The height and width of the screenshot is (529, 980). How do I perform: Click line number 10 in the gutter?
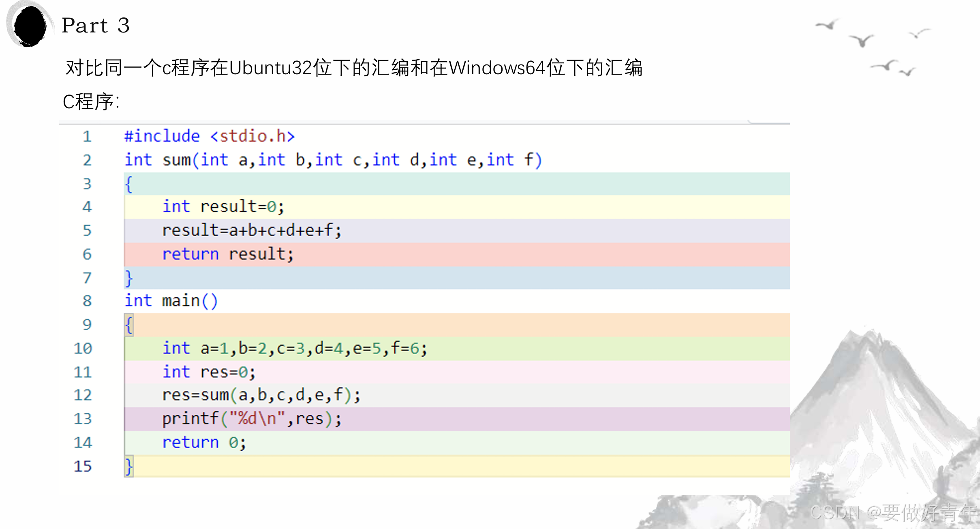click(83, 348)
